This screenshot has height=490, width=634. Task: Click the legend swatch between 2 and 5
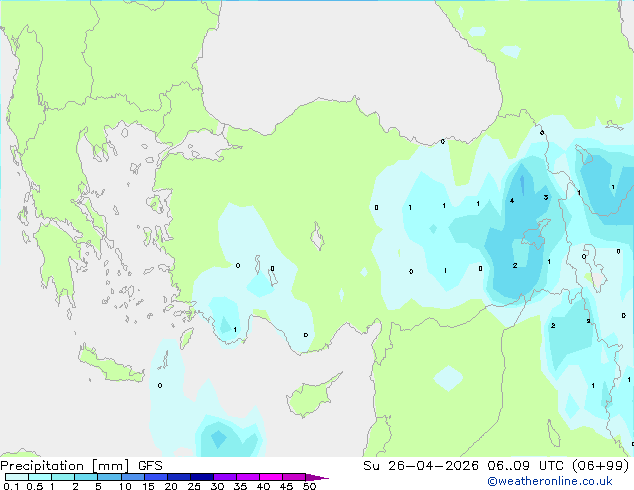click(x=86, y=477)
